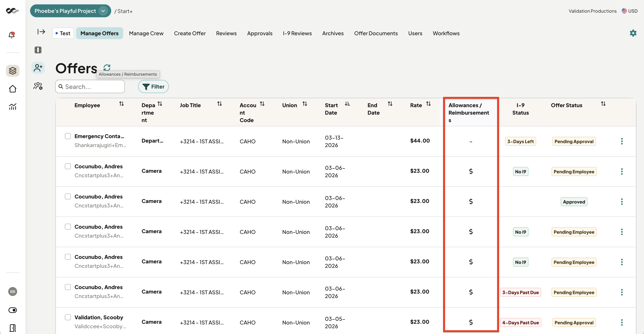Open the Users tab
The height and width of the screenshot is (334, 644).
(415, 33)
